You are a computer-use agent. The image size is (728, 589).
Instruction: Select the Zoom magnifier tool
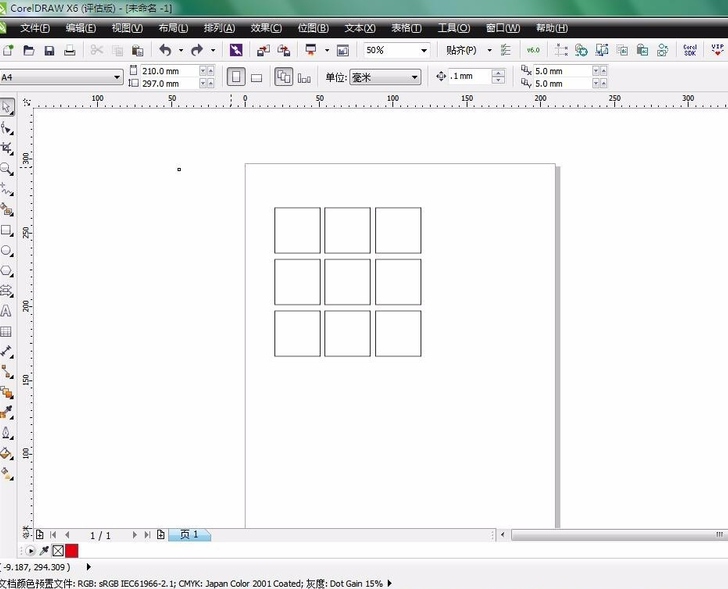coord(7,169)
